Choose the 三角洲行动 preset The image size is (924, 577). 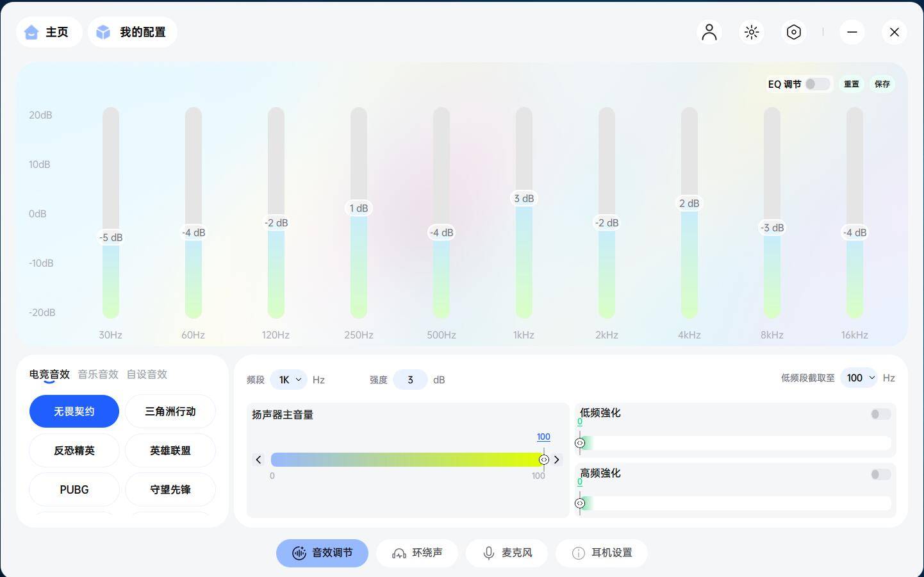point(170,412)
